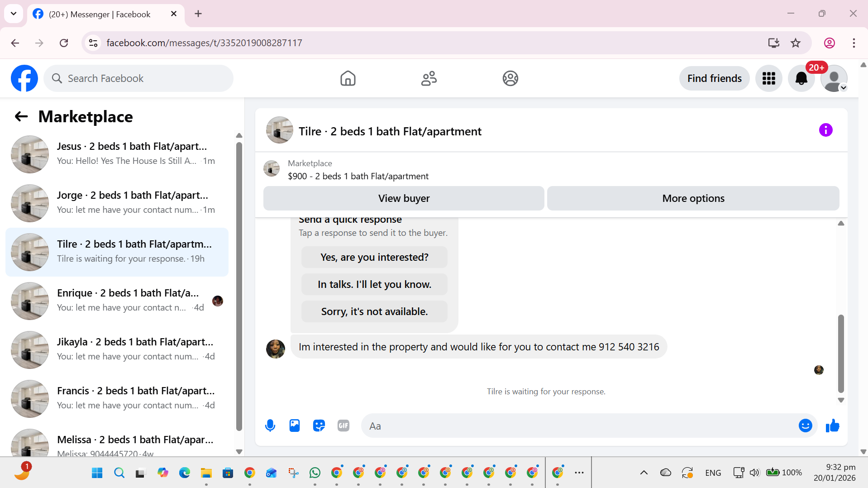Focus the Search Facebook field

click(138, 78)
